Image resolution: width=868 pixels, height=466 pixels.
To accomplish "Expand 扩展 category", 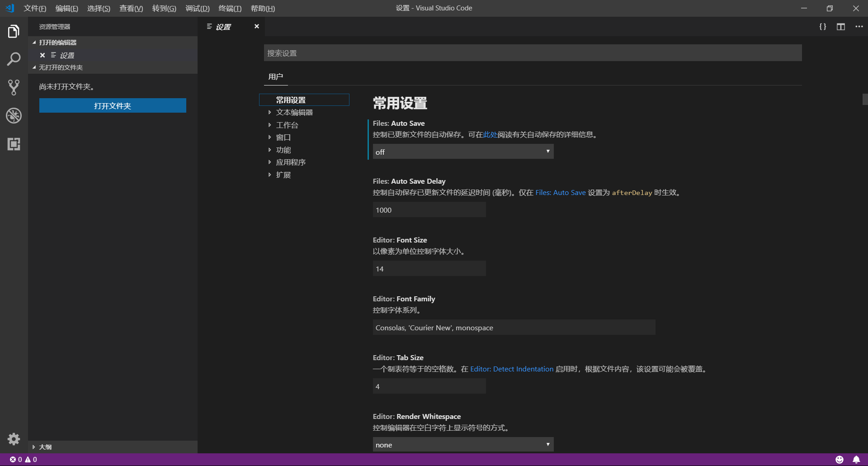I will 283,175.
